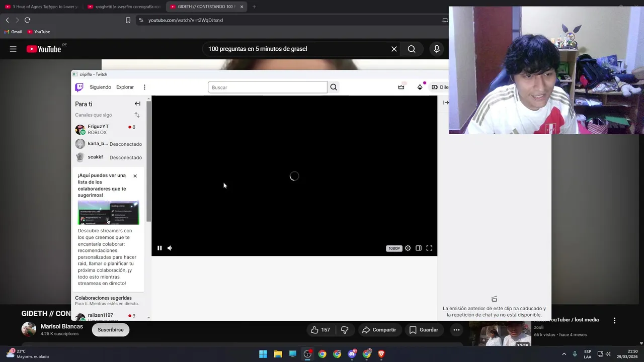The height and width of the screenshot is (362, 644).
Task: Open weather widget showing 23°C
Action: coord(27,354)
